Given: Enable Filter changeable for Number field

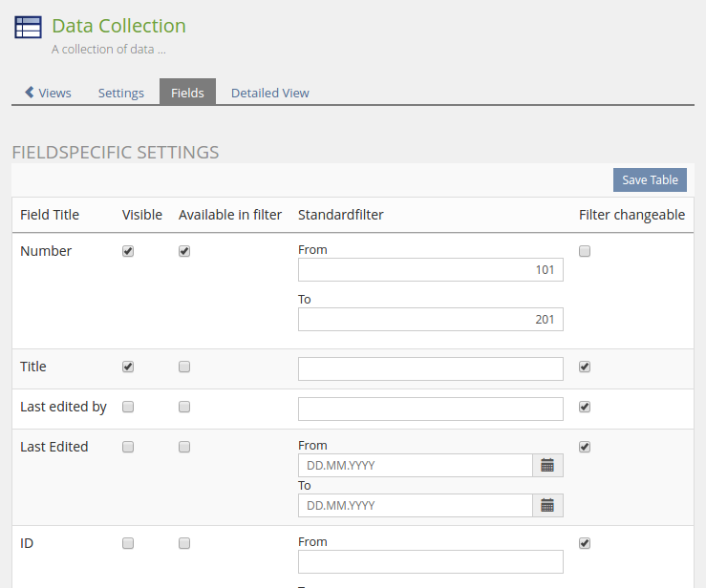Looking at the screenshot, I should coord(585,251).
